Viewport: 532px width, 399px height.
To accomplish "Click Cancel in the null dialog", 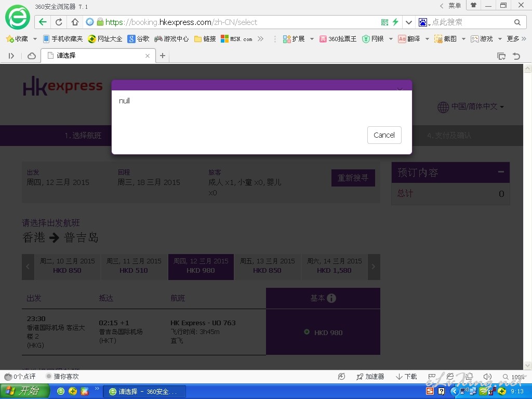I will click(x=384, y=135).
